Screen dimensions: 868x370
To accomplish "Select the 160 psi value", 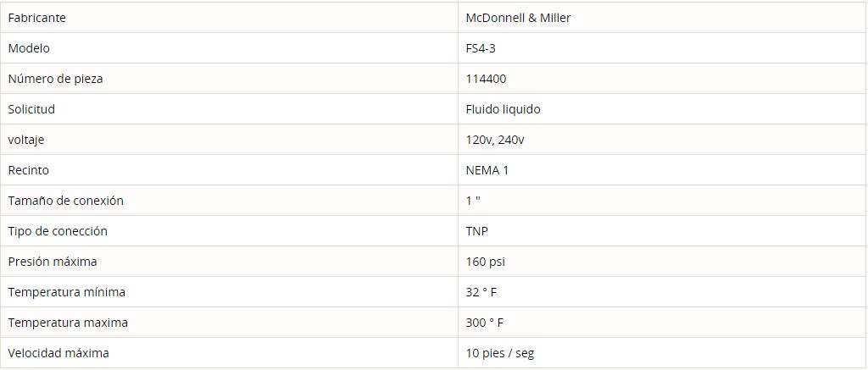I will coord(486,262).
